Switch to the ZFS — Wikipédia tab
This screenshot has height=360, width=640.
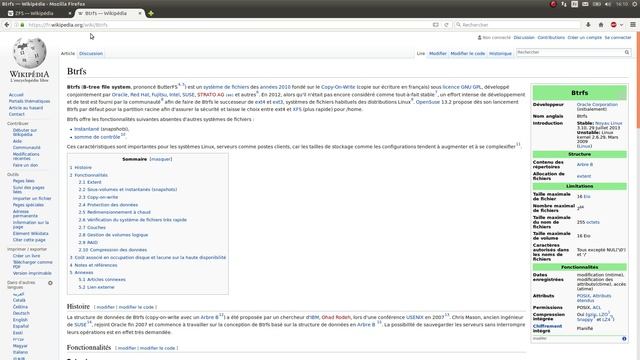[38, 13]
